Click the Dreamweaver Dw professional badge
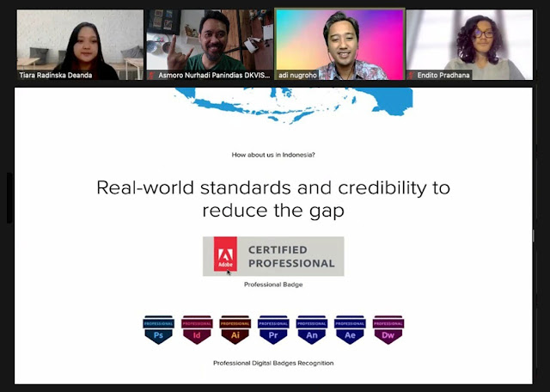This screenshot has height=392, width=550. click(388, 329)
